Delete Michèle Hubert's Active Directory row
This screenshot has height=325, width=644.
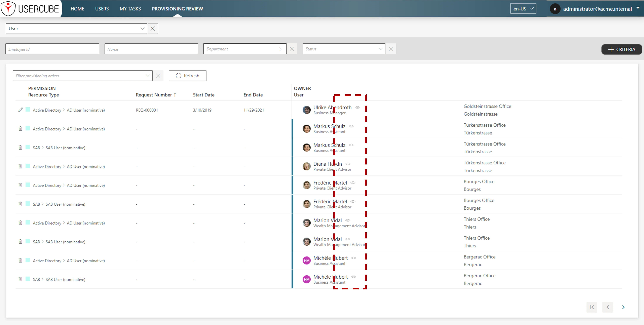click(x=20, y=260)
